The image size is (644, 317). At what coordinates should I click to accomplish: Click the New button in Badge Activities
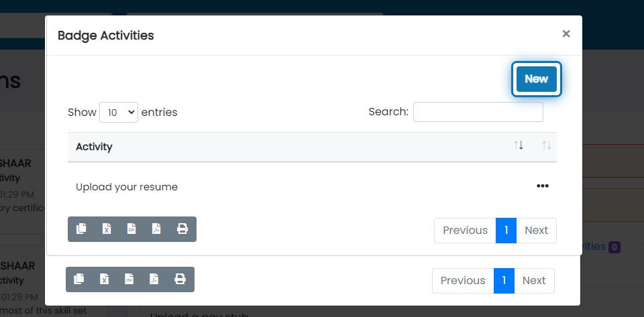pyautogui.click(x=537, y=78)
